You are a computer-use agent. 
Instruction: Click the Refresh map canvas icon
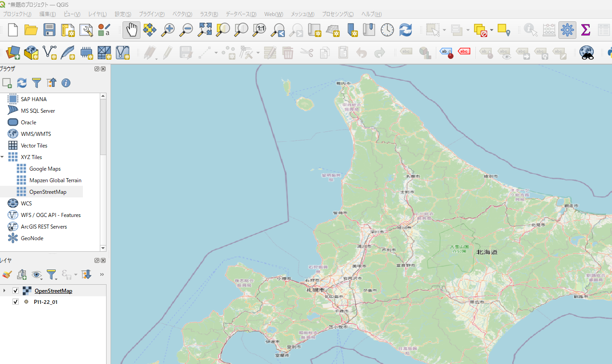click(405, 30)
